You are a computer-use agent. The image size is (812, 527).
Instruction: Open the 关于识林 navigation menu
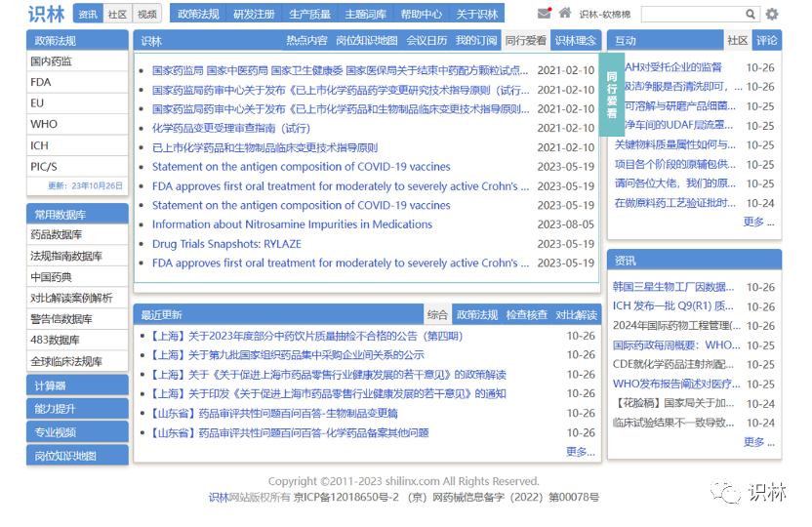[x=477, y=14]
